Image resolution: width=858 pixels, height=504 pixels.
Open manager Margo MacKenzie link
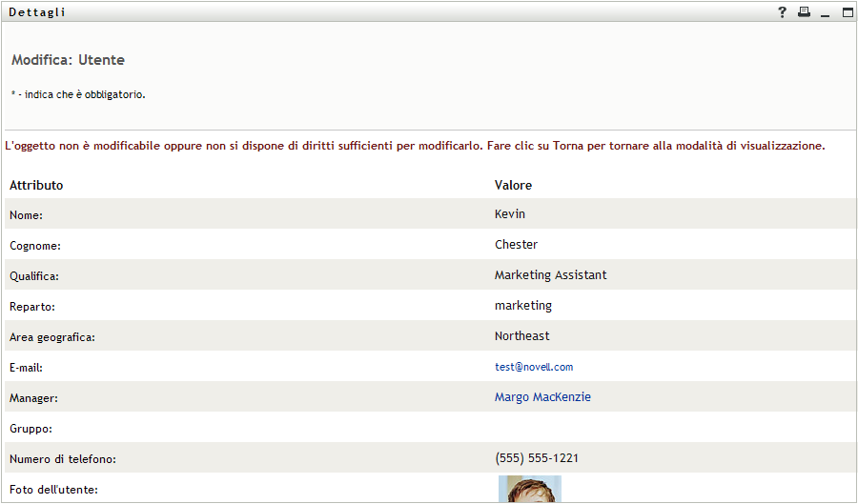[x=542, y=397]
